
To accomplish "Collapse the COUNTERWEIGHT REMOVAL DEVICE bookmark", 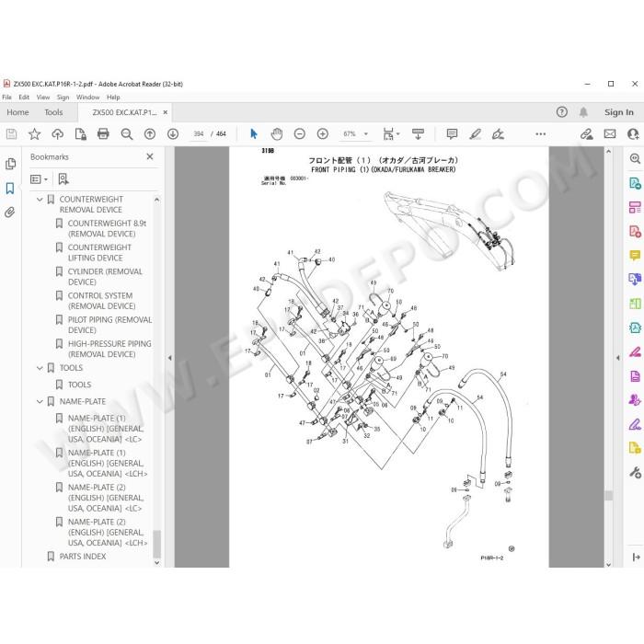I will [40, 200].
